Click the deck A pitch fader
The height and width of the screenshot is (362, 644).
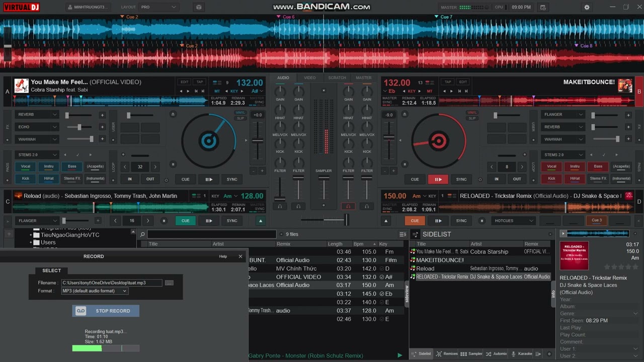click(258, 141)
